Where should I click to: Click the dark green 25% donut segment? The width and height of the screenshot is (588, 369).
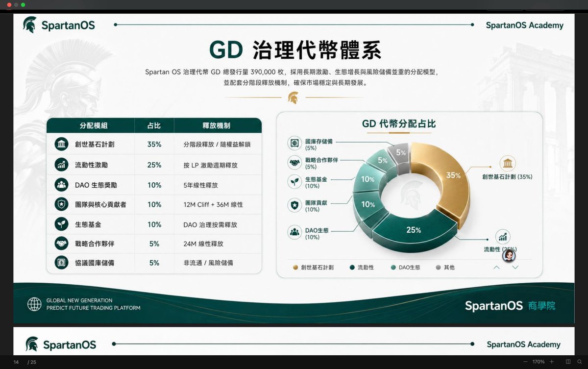(x=414, y=230)
